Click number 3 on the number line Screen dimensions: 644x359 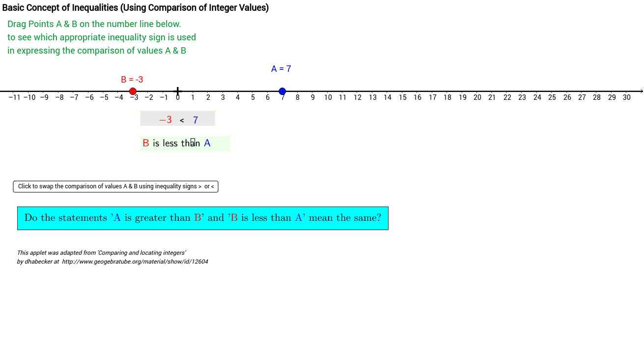(223, 97)
